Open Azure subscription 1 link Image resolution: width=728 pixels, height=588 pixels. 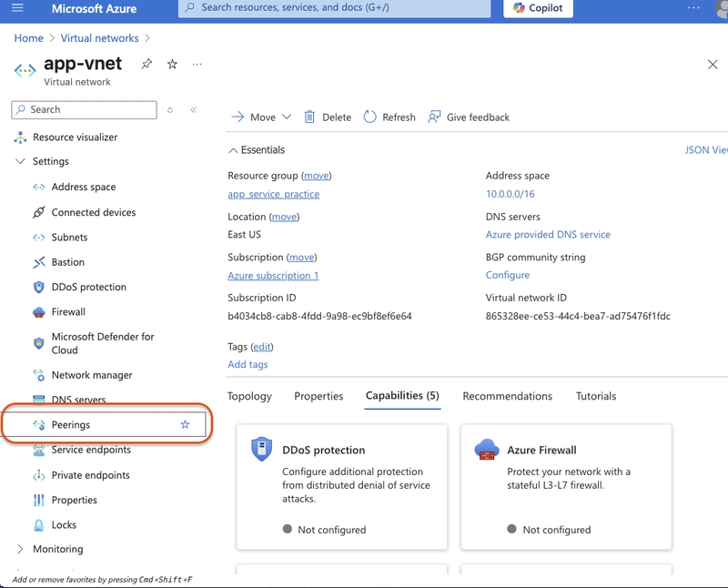coord(273,276)
